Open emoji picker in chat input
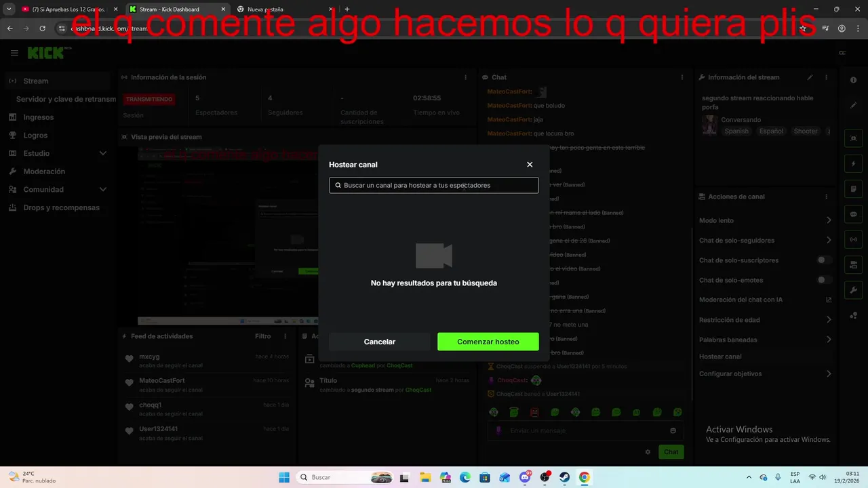868x488 pixels. pos(673,430)
